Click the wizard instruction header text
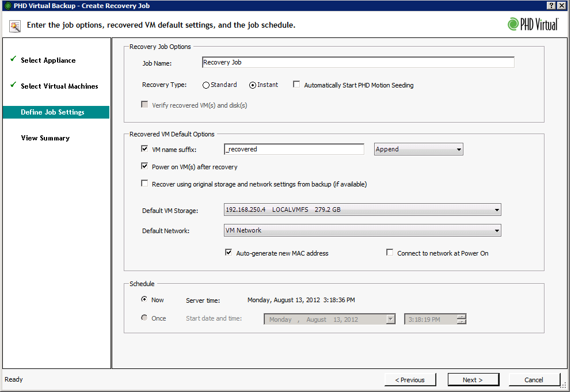This screenshot has height=392, width=571. pos(161,25)
